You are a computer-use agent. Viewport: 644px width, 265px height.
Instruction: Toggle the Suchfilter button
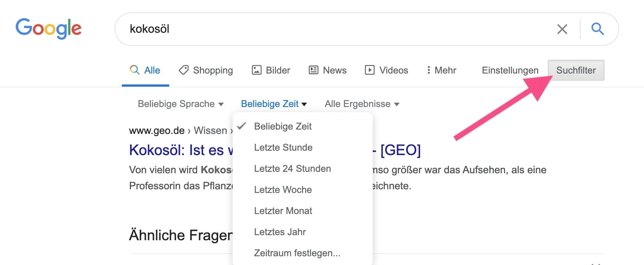[576, 70]
